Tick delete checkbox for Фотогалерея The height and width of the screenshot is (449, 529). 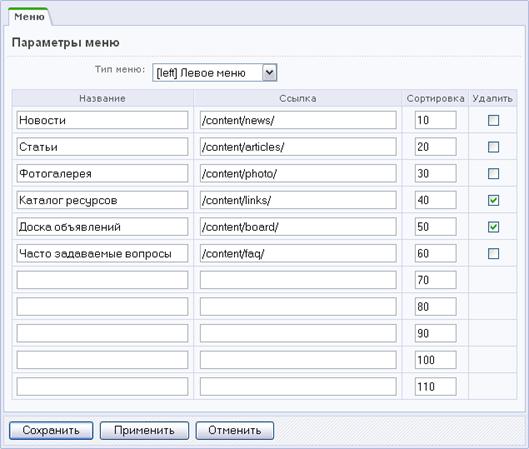click(x=493, y=174)
